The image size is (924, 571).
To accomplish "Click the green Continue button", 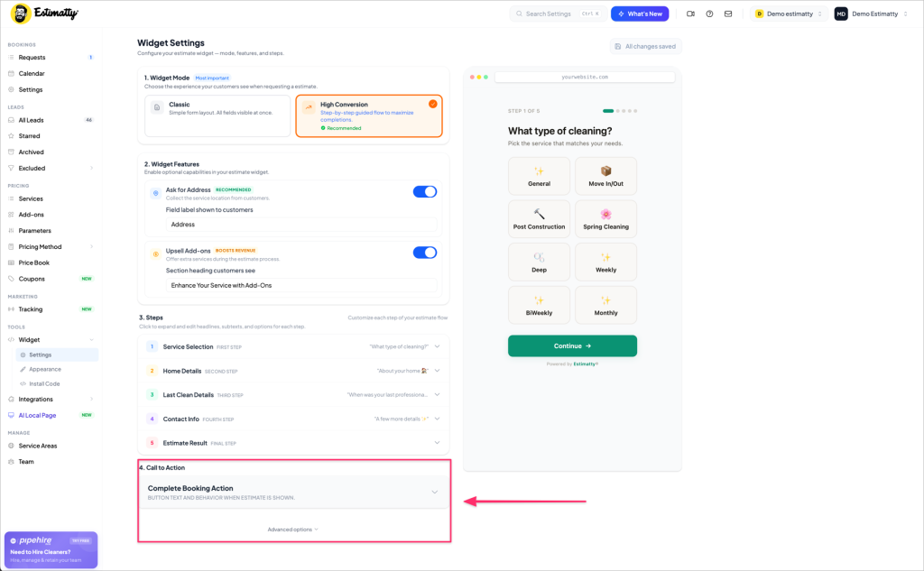I will coord(572,345).
